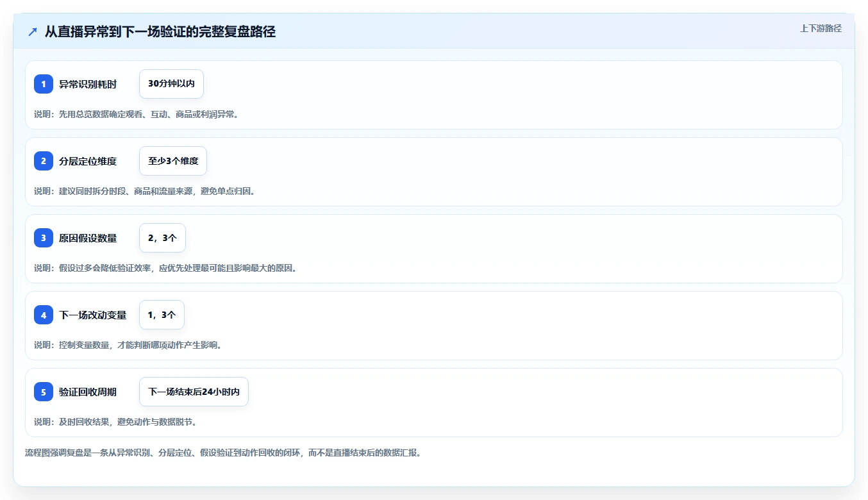868x500 pixels.
Task: Click step number 1 badge
Action: [44, 84]
